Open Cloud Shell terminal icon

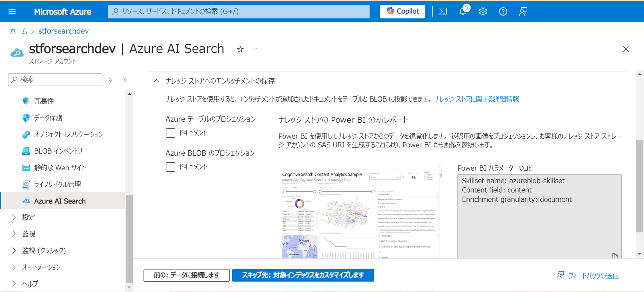443,12
